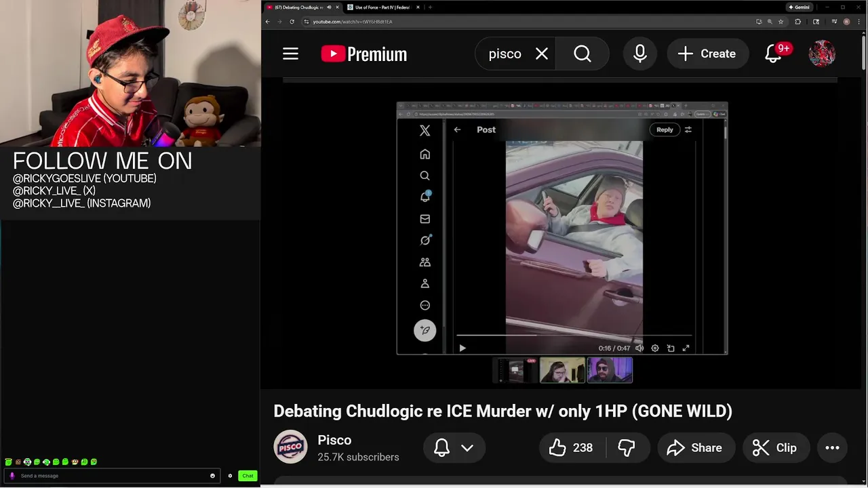
Task: Open the YouTube hamburger guide menu
Action: [290, 54]
